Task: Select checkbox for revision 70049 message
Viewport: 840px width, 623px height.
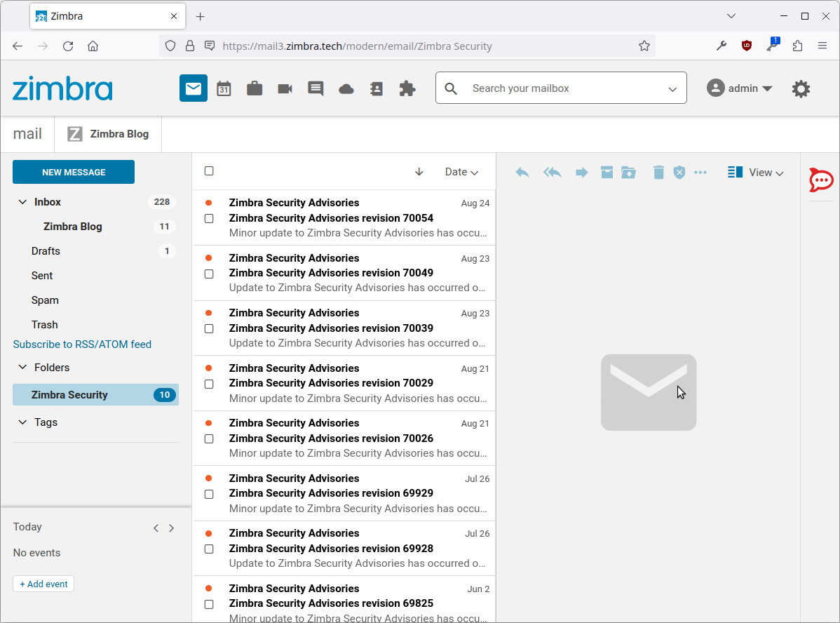Action: click(x=209, y=274)
